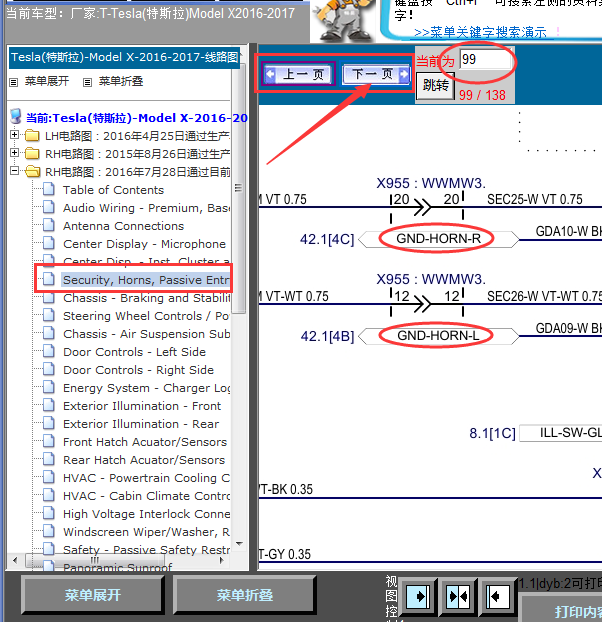Viewport: 602px width, 622px height.
Task: Click page icon beside Antenna Connections
Action: (x=48, y=225)
